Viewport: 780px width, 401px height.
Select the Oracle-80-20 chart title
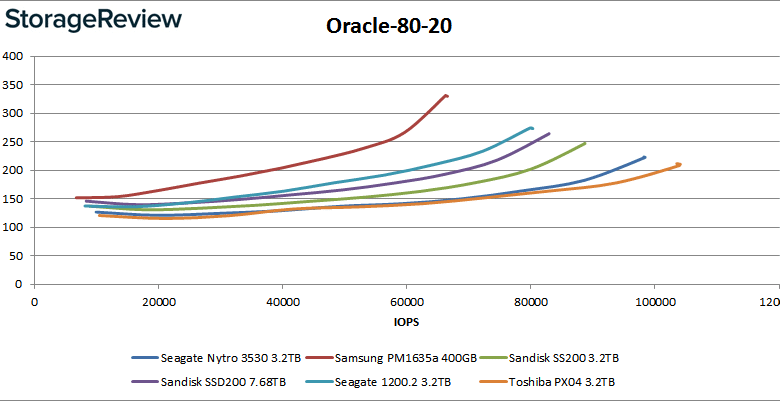pos(389,26)
